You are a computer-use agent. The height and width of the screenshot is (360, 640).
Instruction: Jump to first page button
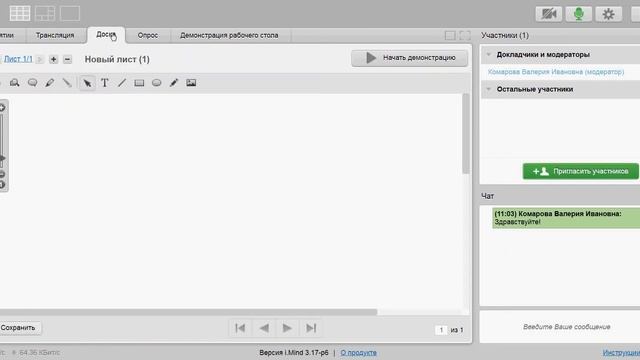click(240, 328)
